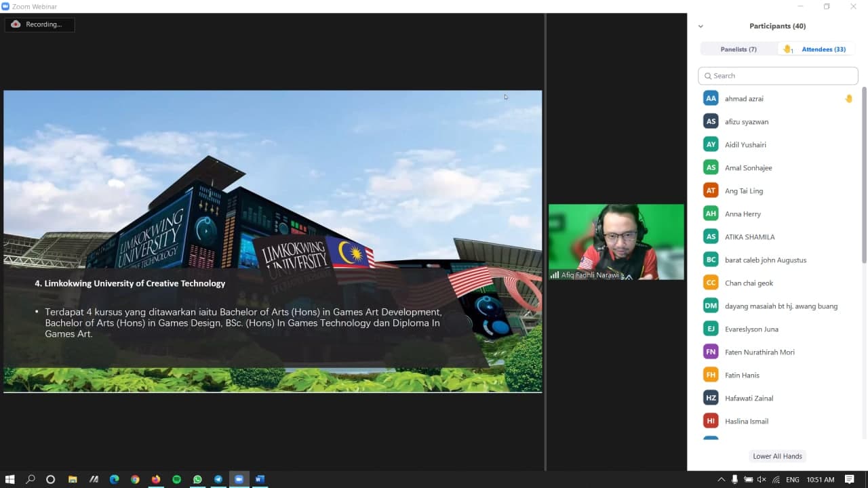Click the Zoom icon in the taskbar

click(239, 479)
